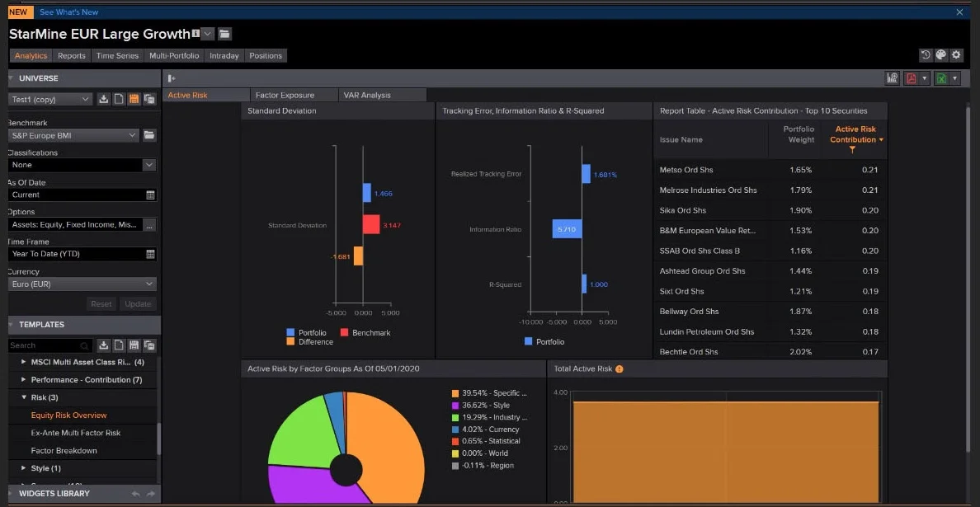Collapse the UNIVERSE section
Image resolution: width=980 pixels, height=507 pixels.
11,78
